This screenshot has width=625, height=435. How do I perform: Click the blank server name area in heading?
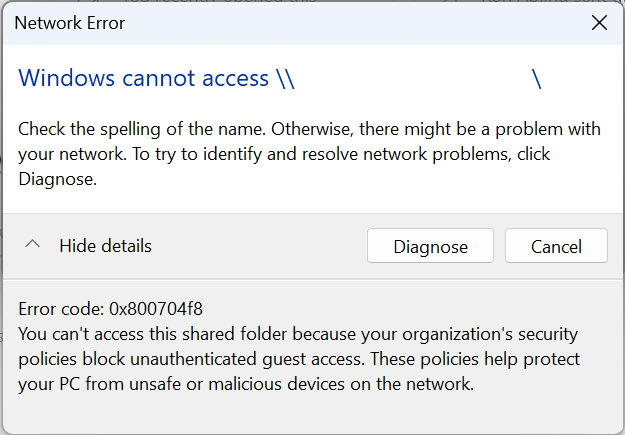[x=412, y=78]
